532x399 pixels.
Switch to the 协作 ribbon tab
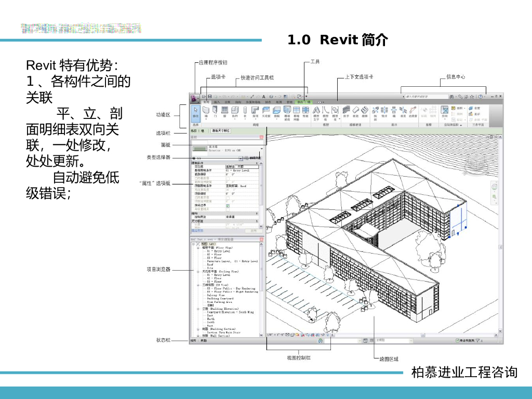coord(268,102)
